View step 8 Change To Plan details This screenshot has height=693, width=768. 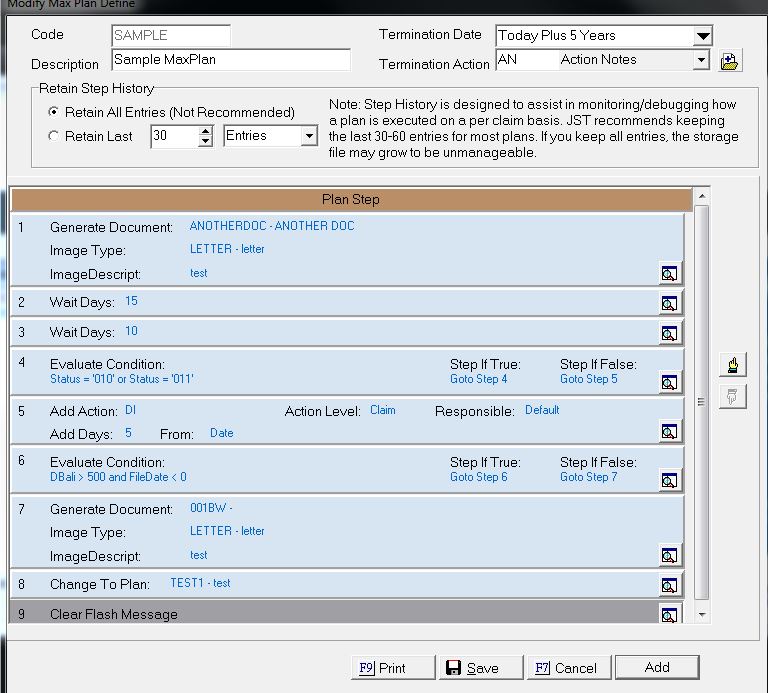coord(669,585)
